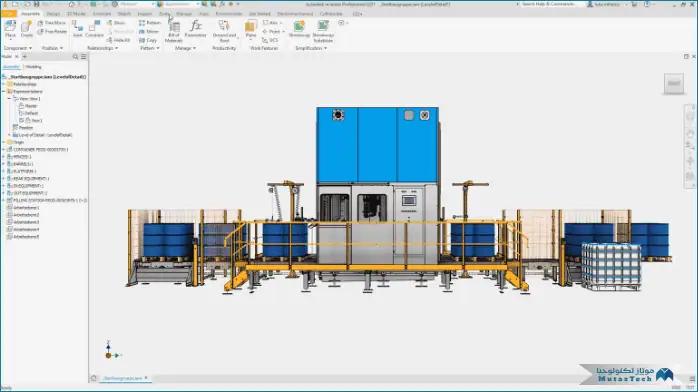Close the Model browser panel tab
The width and height of the screenshot is (698, 392).
(x=17, y=57)
